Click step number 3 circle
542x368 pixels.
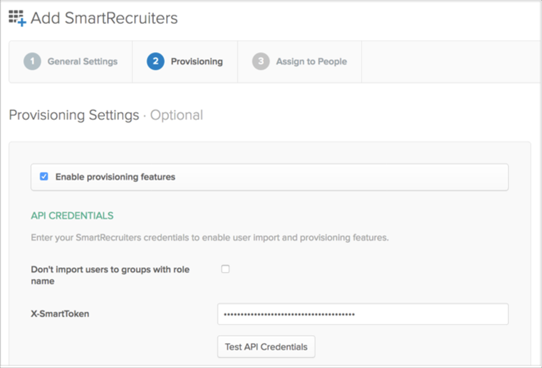(x=261, y=62)
